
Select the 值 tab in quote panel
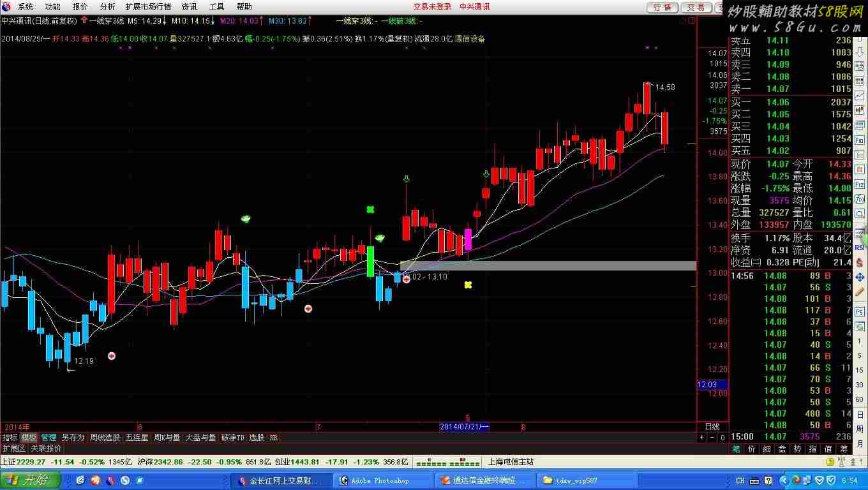[828, 449]
